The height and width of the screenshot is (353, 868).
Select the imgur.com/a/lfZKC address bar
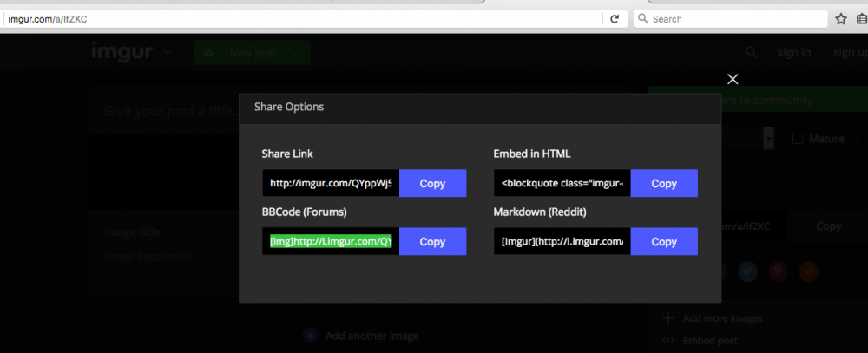click(303, 19)
